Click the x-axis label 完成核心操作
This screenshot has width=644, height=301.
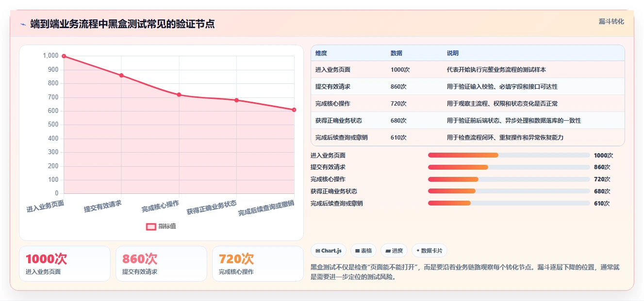(160, 206)
